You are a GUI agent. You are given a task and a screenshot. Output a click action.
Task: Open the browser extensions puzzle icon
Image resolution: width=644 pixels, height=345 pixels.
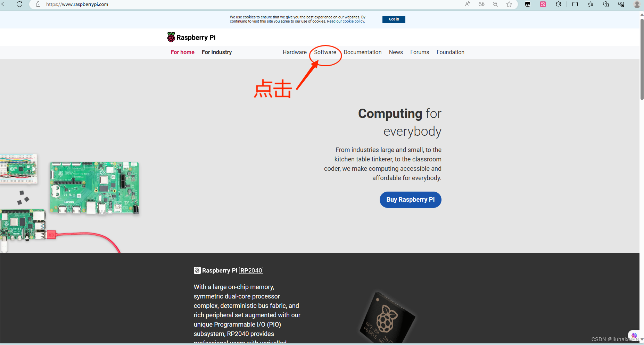click(x=558, y=4)
